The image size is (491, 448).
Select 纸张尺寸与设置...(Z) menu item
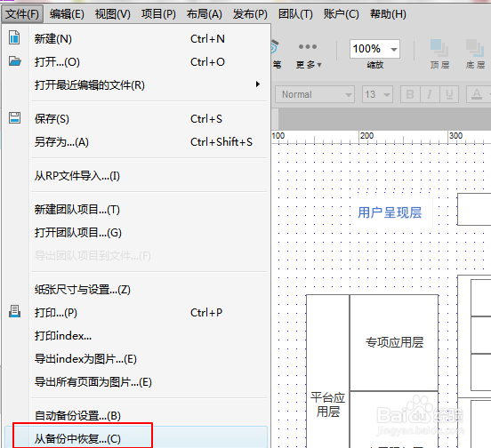(136, 290)
